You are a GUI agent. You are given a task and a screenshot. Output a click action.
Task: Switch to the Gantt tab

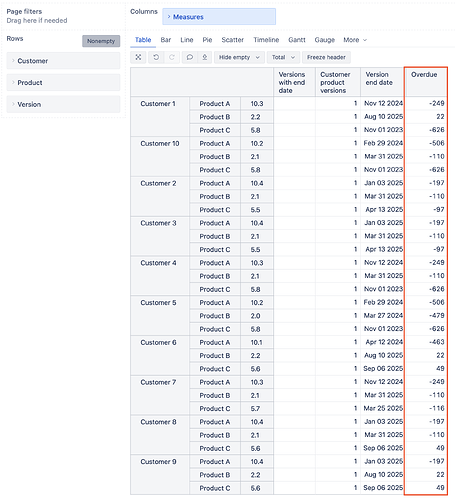297,40
